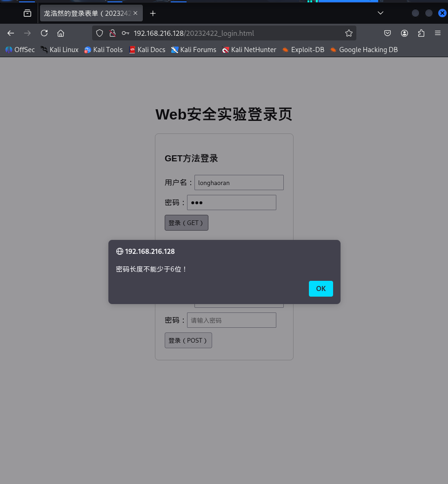Click OK in the alert dialog
The image size is (448, 484).
tap(321, 289)
